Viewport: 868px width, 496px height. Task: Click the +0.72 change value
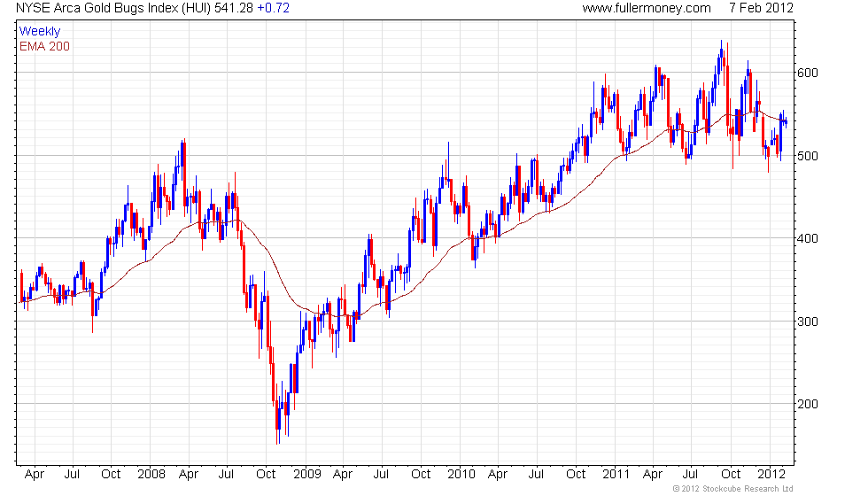point(274,8)
